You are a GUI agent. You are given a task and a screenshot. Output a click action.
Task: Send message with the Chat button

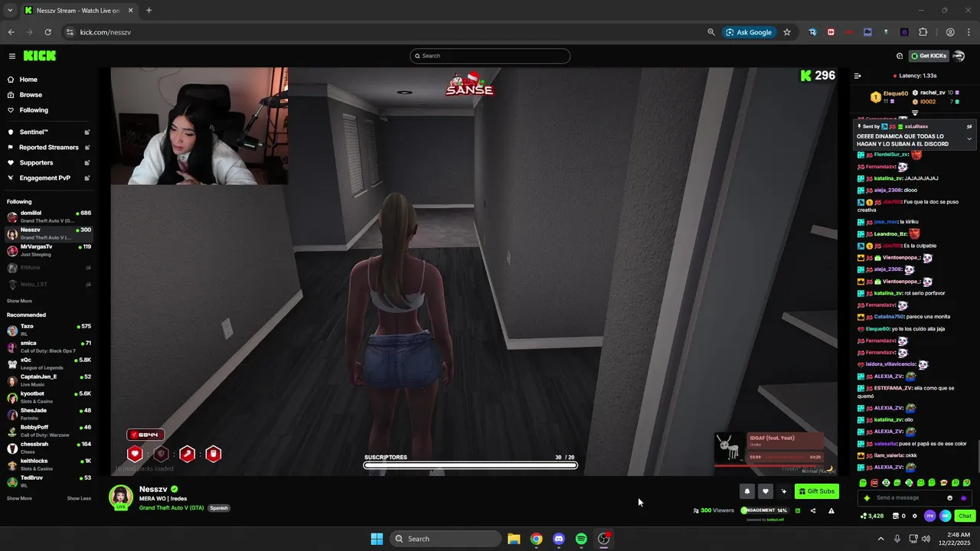pos(965,516)
